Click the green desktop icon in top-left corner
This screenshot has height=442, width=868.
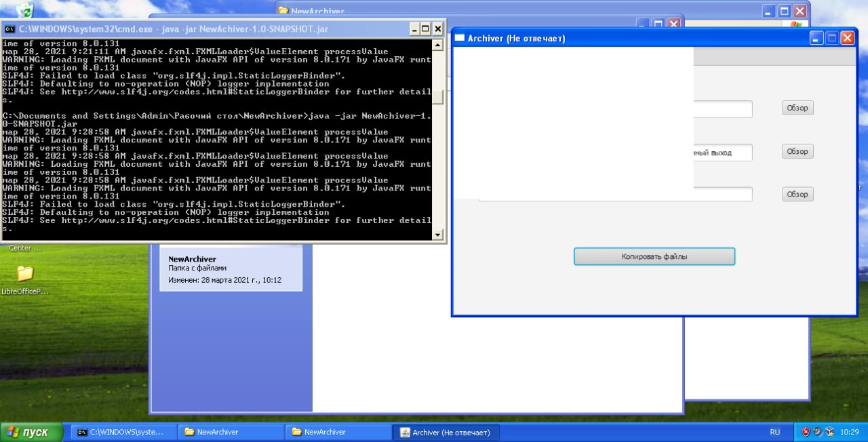point(26,11)
